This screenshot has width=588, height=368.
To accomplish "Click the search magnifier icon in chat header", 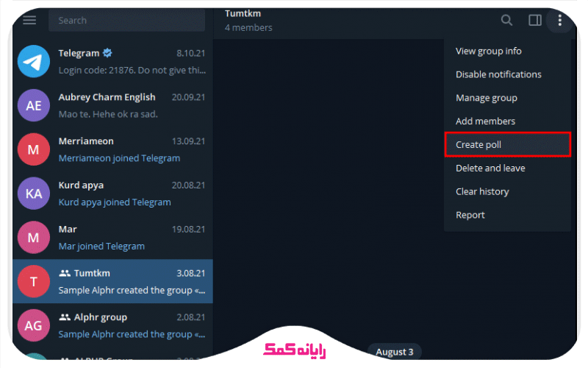I will pyautogui.click(x=506, y=20).
